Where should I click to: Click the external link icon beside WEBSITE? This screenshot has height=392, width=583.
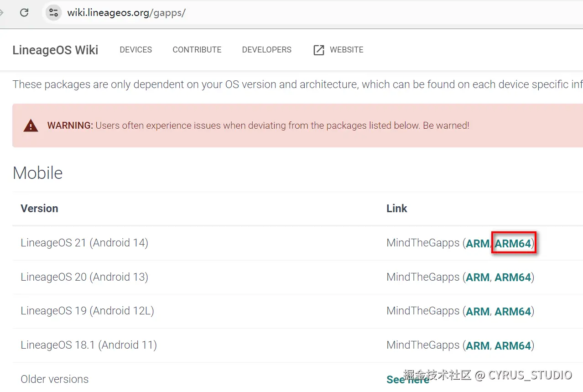[x=318, y=50]
